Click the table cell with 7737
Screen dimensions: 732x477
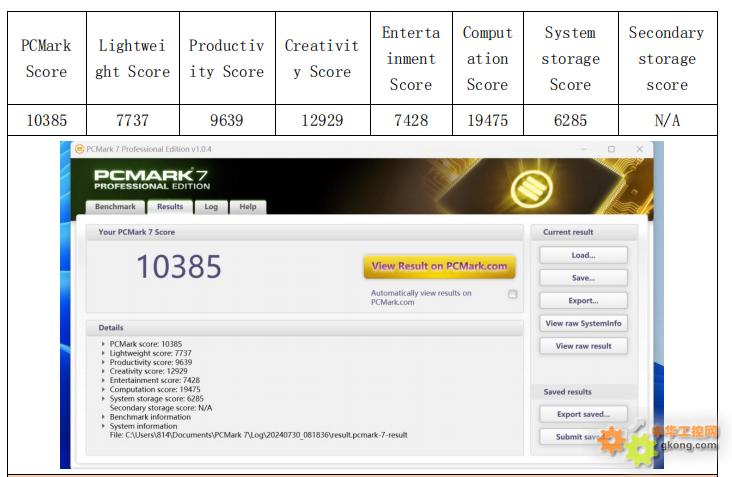coord(133,120)
